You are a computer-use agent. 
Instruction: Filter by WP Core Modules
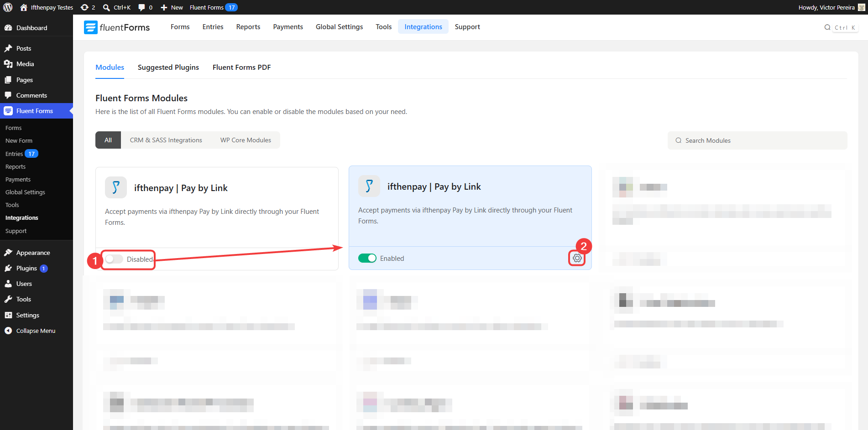pyautogui.click(x=246, y=140)
